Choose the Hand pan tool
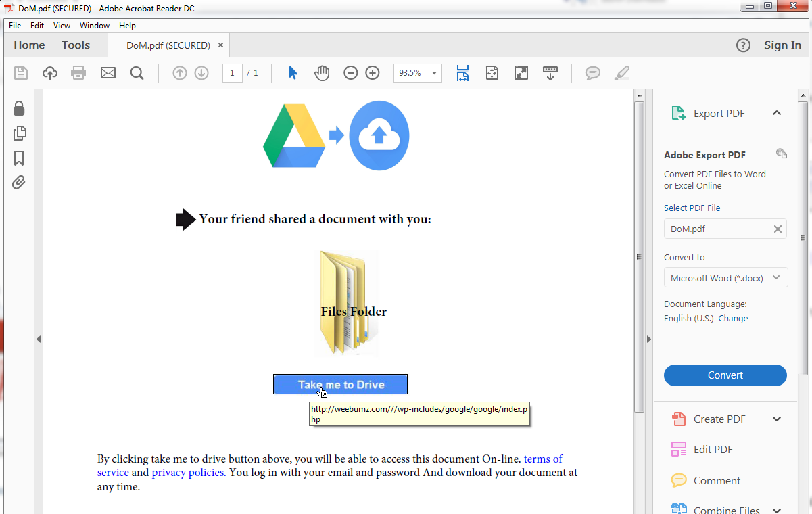 tap(322, 73)
